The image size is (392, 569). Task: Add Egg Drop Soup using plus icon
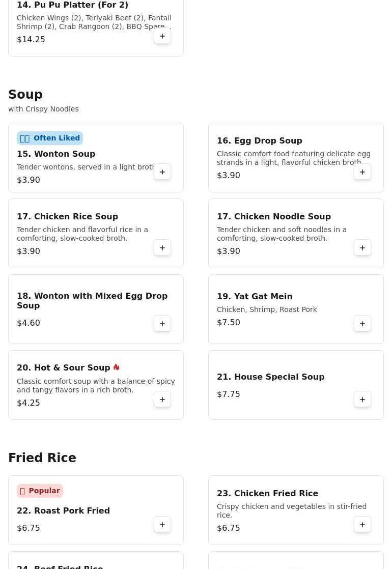362,172
